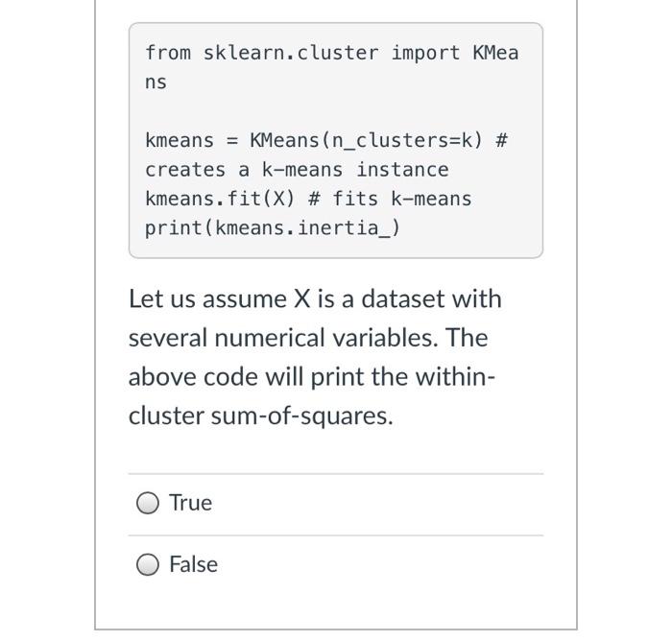The image size is (672, 641).
Task: Click the wrapped "ns" code text
Action: click(x=156, y=83)
